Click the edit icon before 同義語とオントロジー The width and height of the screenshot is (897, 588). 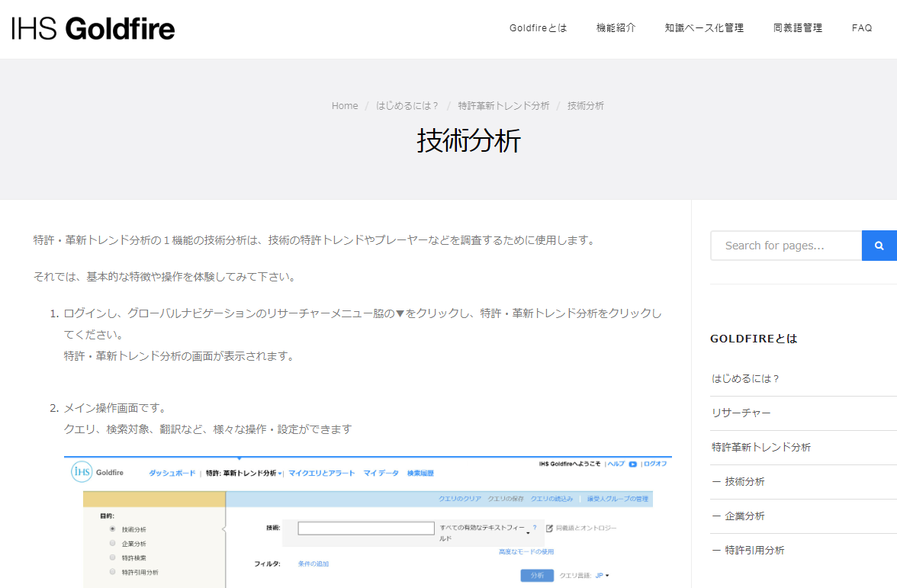pos(549,528)
